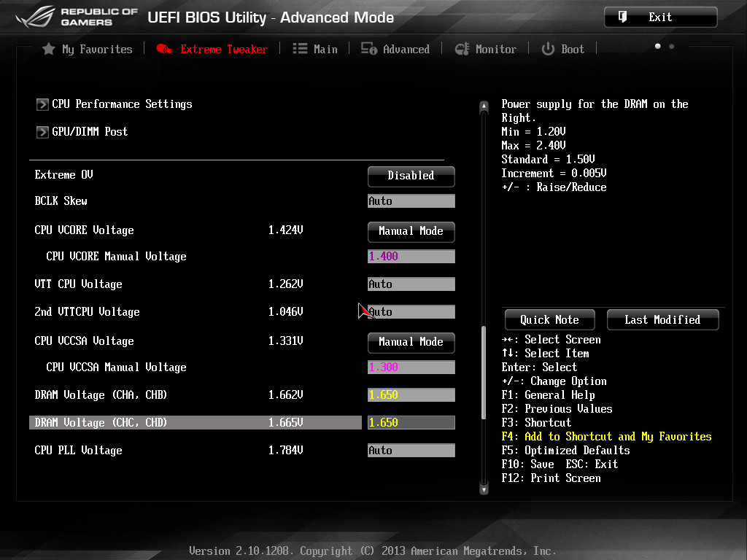Click the Main list icon
747x560 pixels.
[x=300, y=49]
